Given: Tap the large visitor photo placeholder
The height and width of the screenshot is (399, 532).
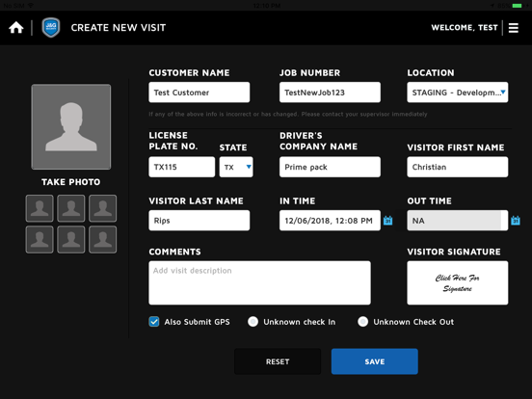Looking at the screenshot, I should point(71,127).
